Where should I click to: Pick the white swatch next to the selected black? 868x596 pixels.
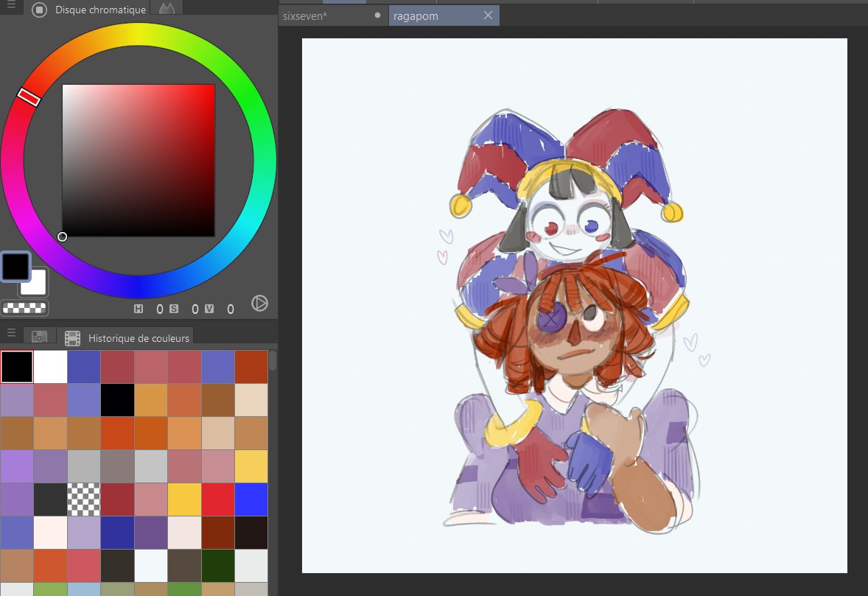pos(50,366)
